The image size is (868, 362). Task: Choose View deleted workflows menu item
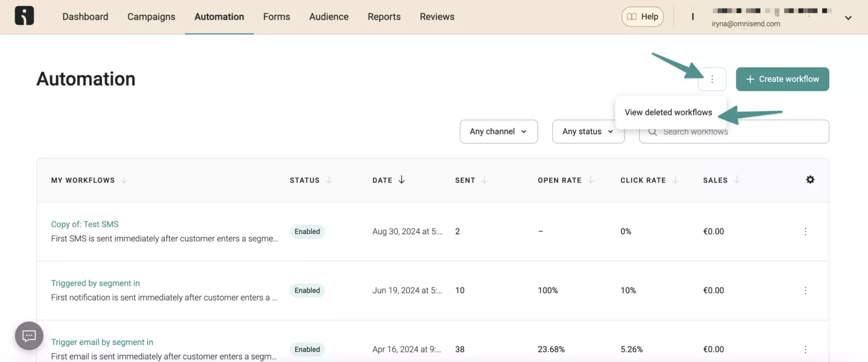tap(668, 112)
